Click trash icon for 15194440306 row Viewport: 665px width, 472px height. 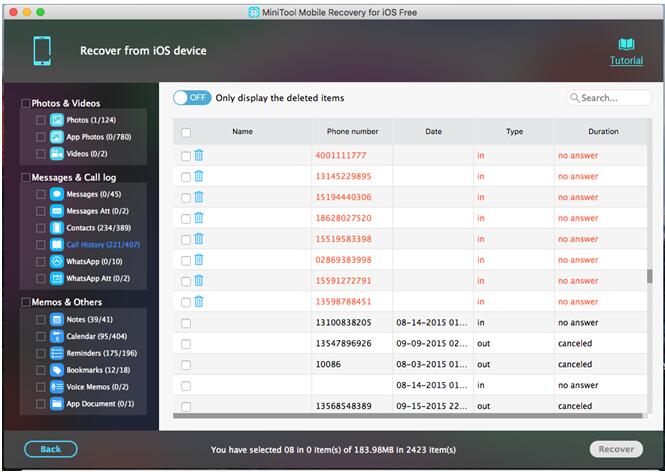(x=198, y=197)
